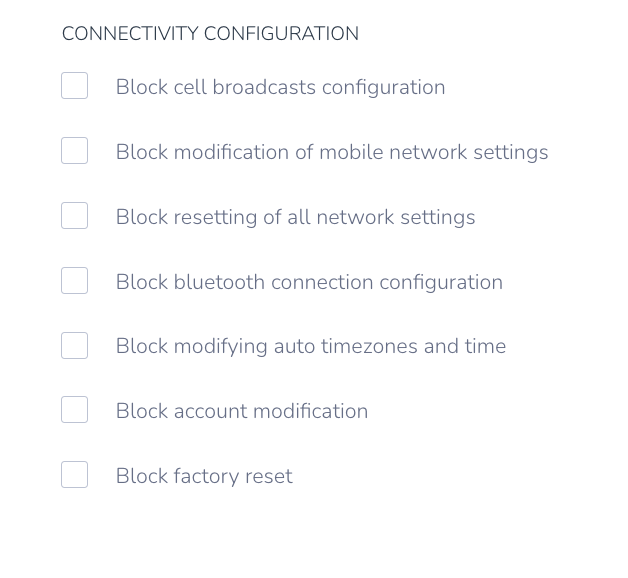Click the 'Block modifying auto timezones and time' label
This screenshot has width=628, height=578.
tap(311, 346)
